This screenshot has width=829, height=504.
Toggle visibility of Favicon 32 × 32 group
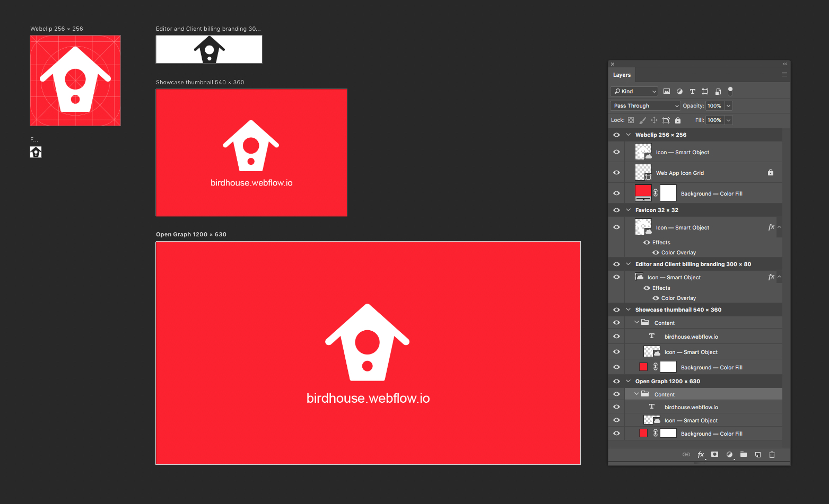pyautogui.click(x=616, y=210)
